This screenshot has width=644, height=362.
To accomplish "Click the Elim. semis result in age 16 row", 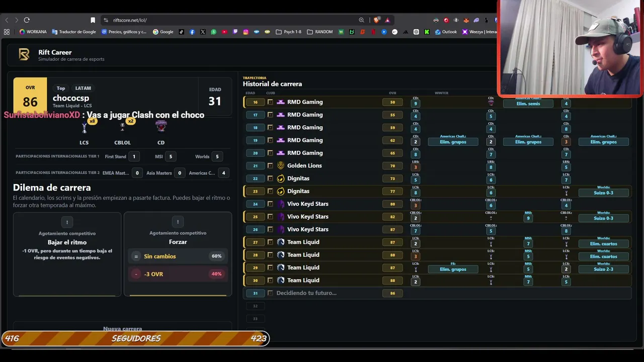I will coord(528,104).
